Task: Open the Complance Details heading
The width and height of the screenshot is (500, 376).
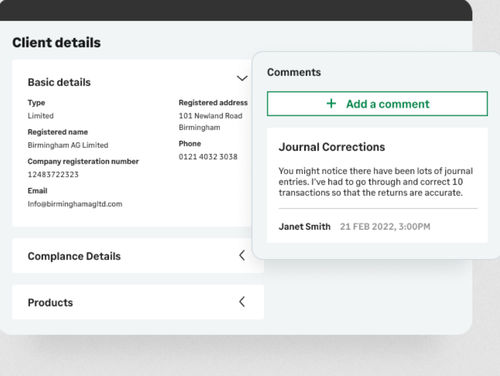Action: pyautogui.click(x=74, y=256)
